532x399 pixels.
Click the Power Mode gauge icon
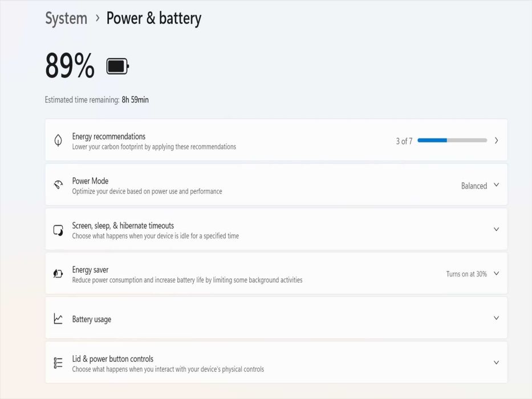(x=58, y=185)
